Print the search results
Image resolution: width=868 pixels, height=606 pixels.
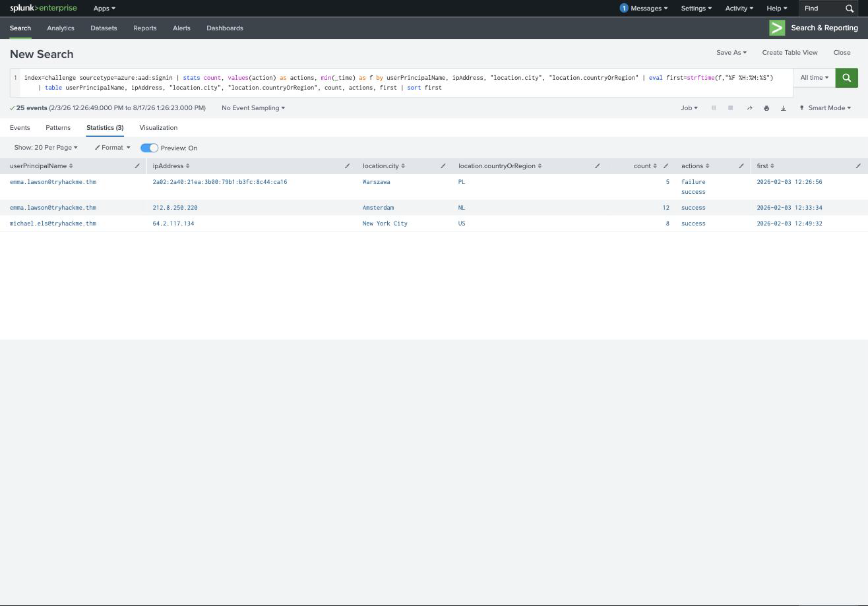click(766, 108)
